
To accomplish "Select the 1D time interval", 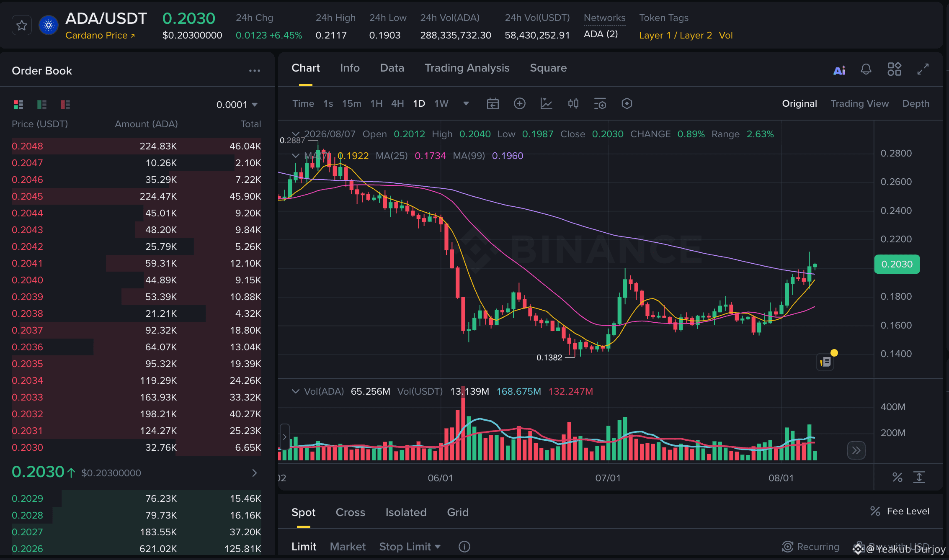I will pyautogui.click(x=419, y=103).
